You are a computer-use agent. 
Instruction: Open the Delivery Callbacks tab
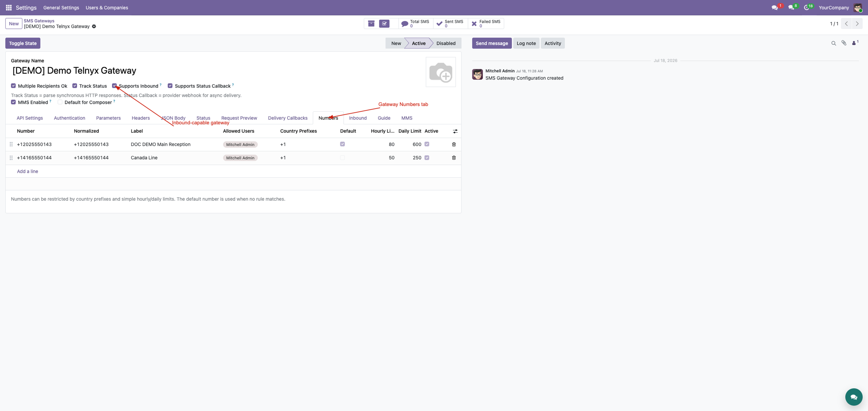[288, 118]
